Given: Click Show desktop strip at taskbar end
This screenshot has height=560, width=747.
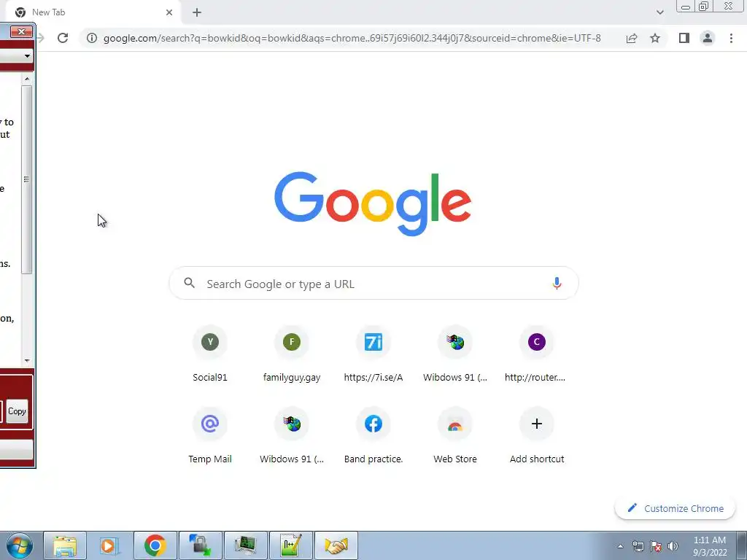Looking at the screenshot, I should coord(741,545).
